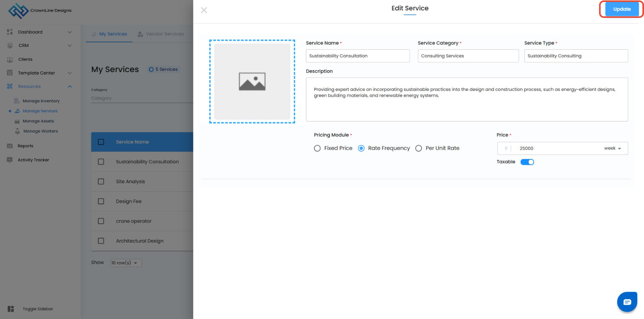Select the Fixed Price radio button
The width and height of the screenshot is (644, 319).
(317, 149)
